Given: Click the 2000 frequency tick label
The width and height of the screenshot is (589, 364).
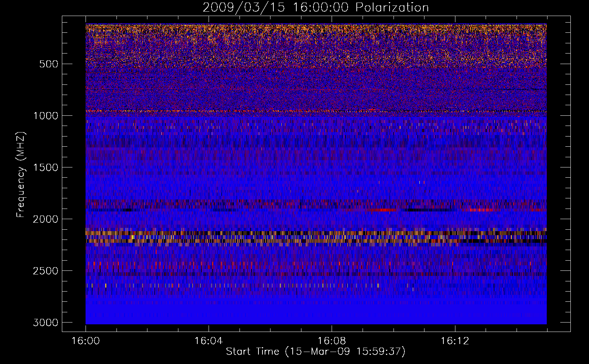Looking at the screenshot, I should [x=46, y=219].
